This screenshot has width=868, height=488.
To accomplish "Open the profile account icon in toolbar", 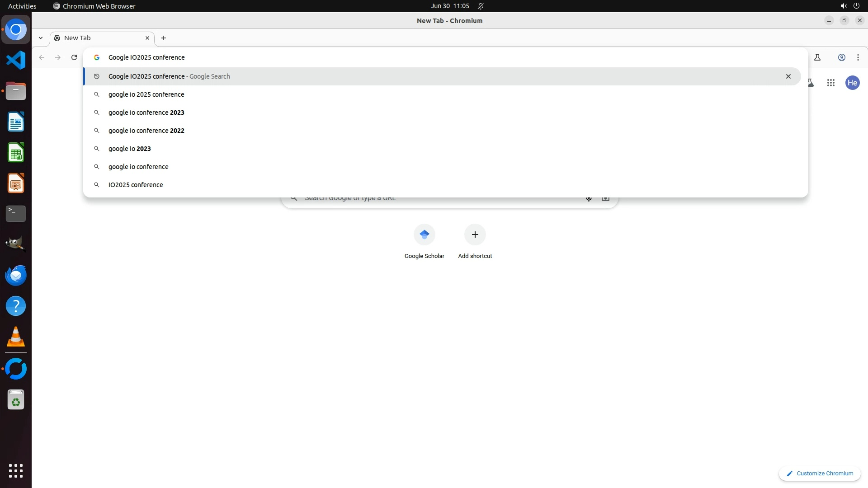I will click(x=841, y=57).
